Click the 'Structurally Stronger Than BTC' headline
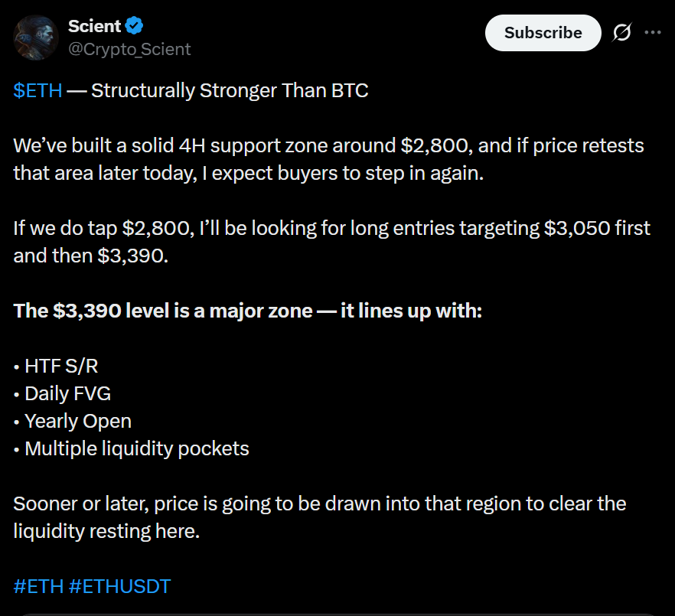The height and width of the screenshot is (616, 675). point(230,91)
